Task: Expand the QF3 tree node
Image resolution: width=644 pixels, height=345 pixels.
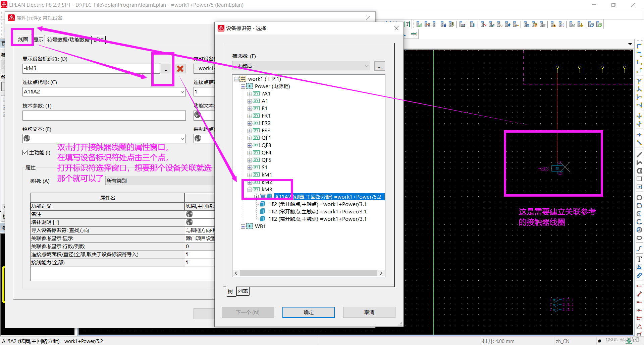Action: click(x=250, y=145)
